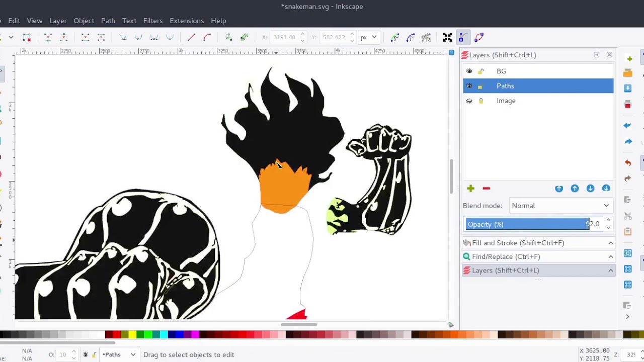Open the current layer dropdown in status bar

(x=119, y=354)
